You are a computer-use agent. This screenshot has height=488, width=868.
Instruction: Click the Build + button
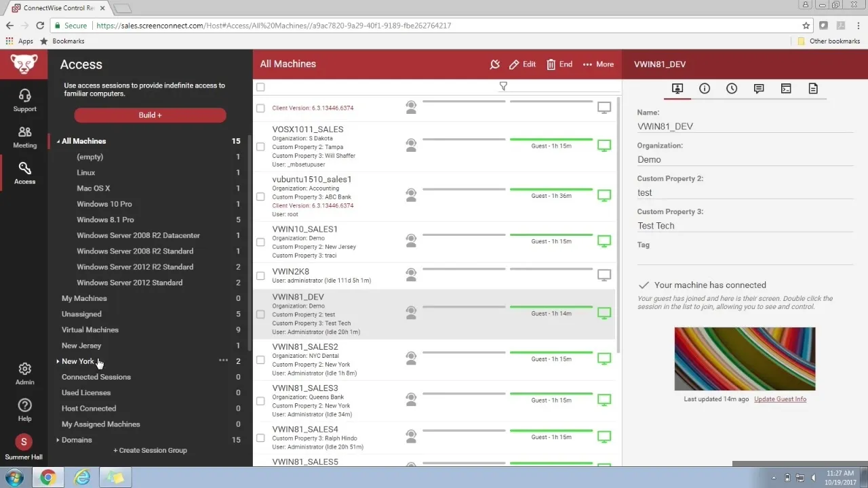[x=150, y=115]
